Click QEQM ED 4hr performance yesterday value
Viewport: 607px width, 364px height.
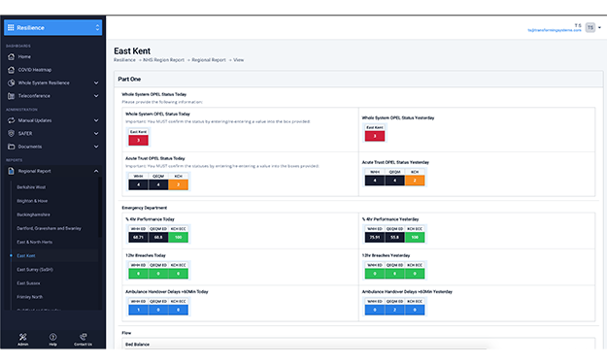point(394,237)
